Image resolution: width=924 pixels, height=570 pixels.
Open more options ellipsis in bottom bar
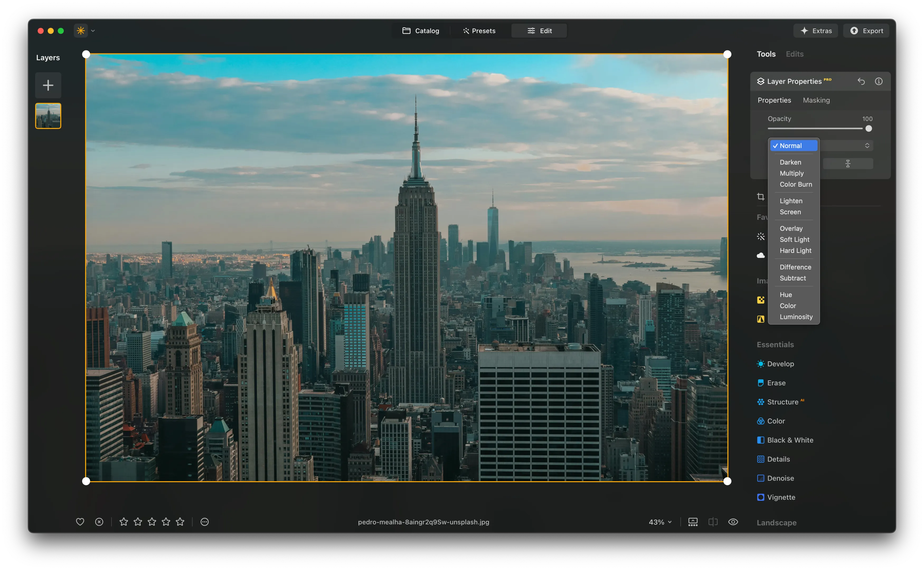click(x=205, y=522)
